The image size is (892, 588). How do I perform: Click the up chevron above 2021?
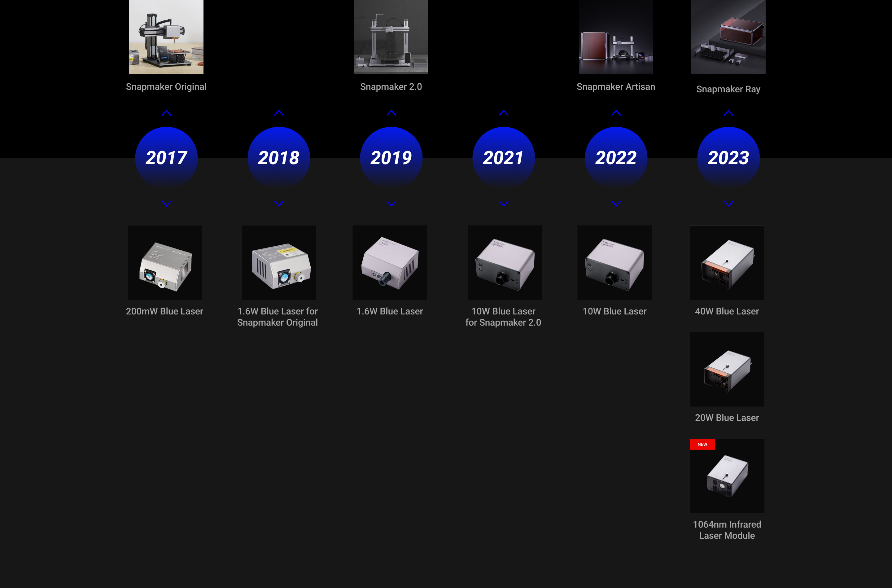coord(504,113)
